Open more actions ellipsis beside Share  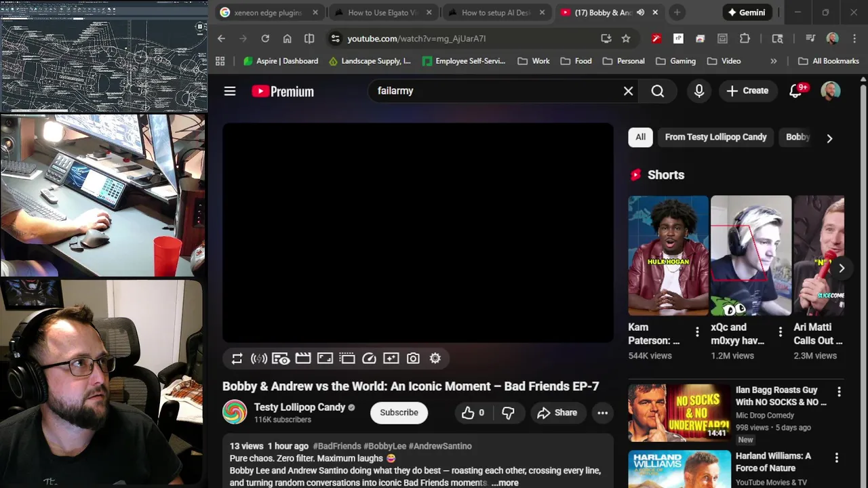[602, 413]
